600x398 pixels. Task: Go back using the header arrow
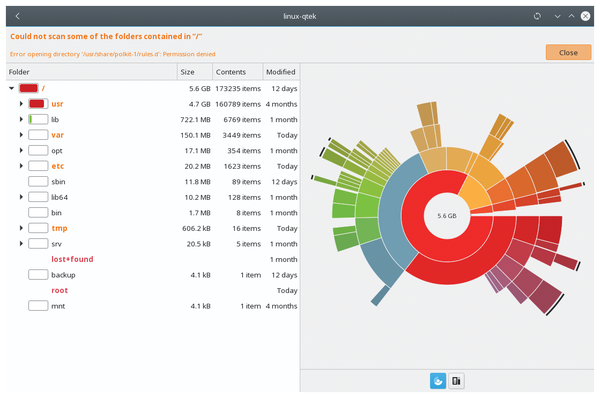(17, 16)
